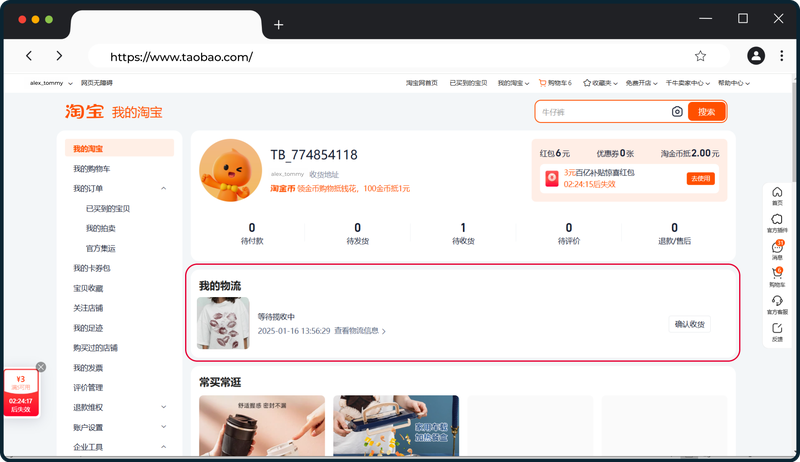Click in the 牛仔裤 search input field
This screenshot has height=462, width=800.
[x=605, y=112]
